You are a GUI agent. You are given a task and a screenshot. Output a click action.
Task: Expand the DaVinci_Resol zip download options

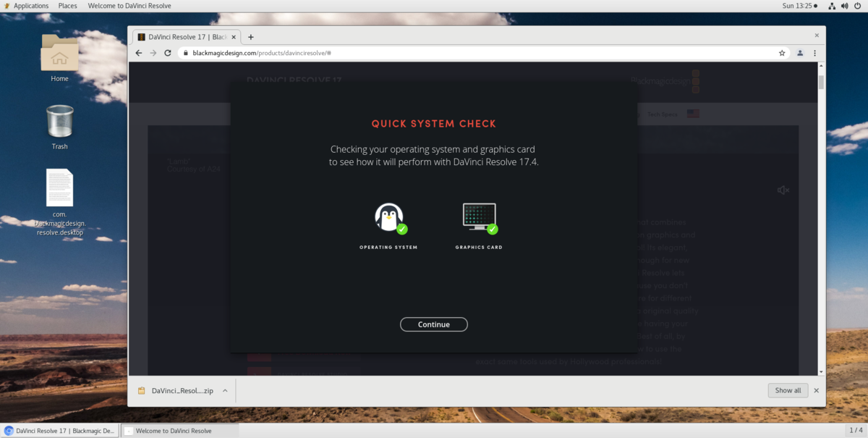(225, 390)
